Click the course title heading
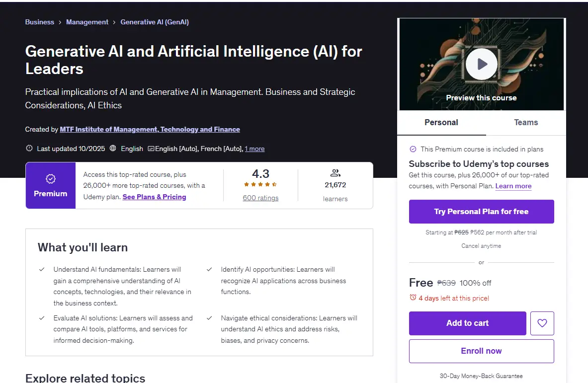Image resolution: width=588 pixels, height=383 pixels. pyautogui.click(x=193, y=60)
